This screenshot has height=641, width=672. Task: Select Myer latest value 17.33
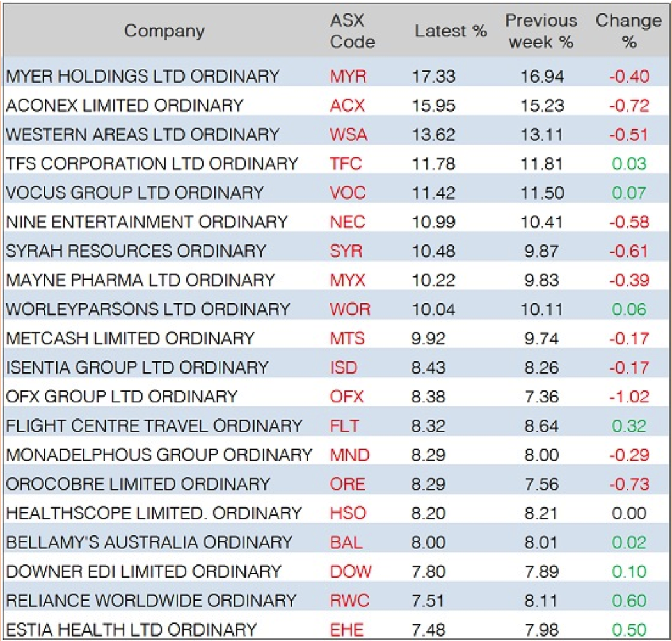point(433,77)
